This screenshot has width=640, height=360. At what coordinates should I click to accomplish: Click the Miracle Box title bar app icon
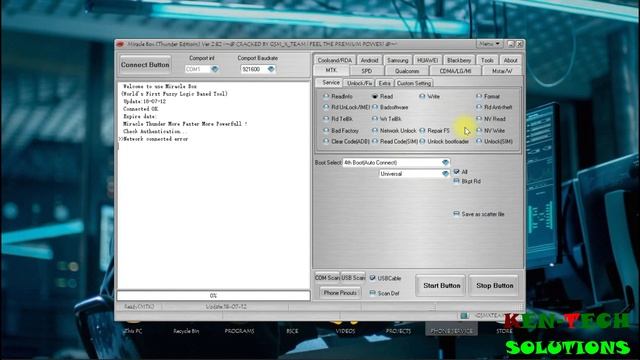[120, 44]
